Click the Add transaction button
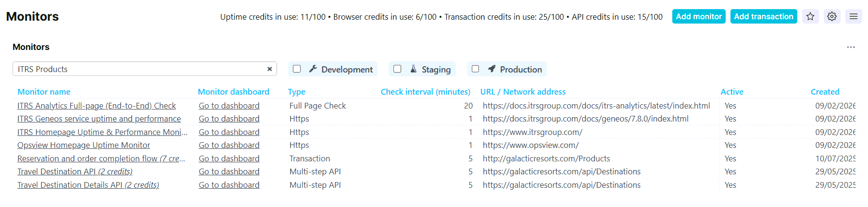Image resolution: width=868 pixels, height=207 pixels. coord(764,16)
